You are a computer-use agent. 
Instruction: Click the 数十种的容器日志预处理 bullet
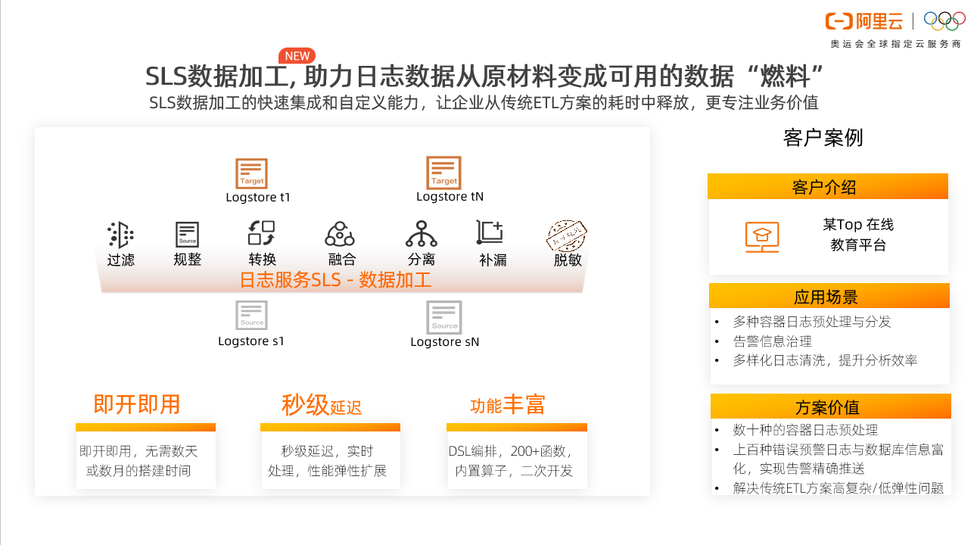click(805, 430)
